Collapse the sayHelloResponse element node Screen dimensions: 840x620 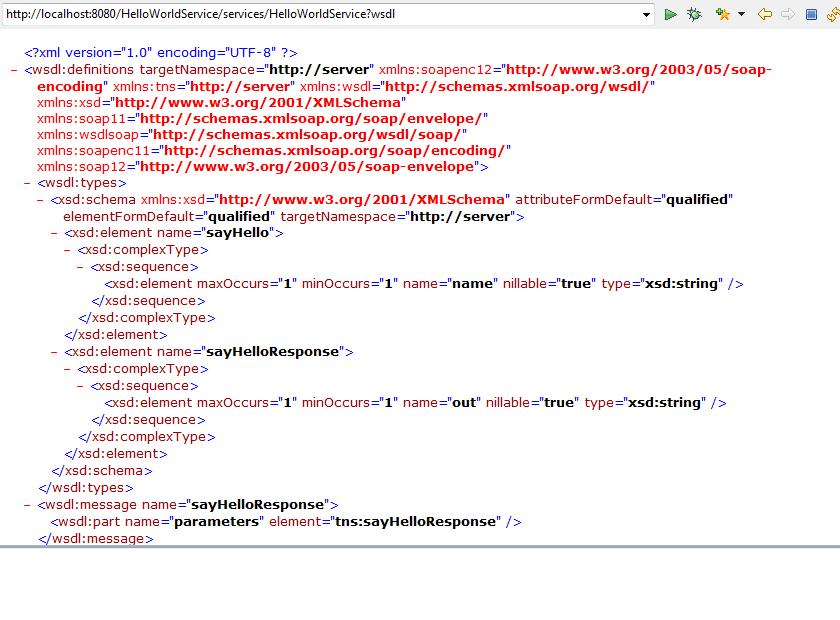click(52, 351)
